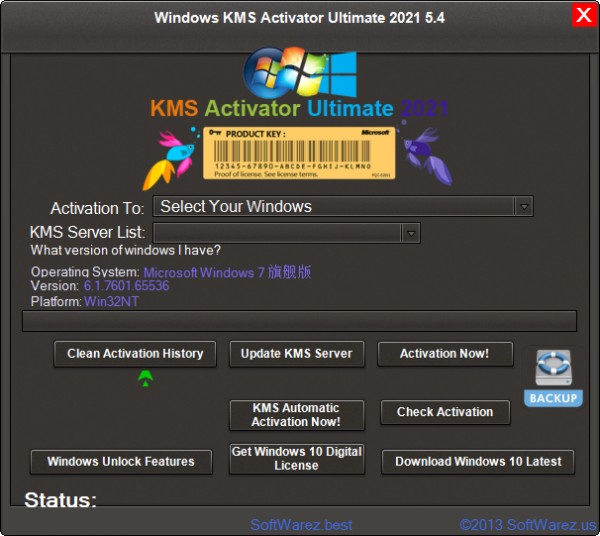Click the Backup drive icon
The height and width of the screenshot is (536, 600).
[x=553, y=378]
